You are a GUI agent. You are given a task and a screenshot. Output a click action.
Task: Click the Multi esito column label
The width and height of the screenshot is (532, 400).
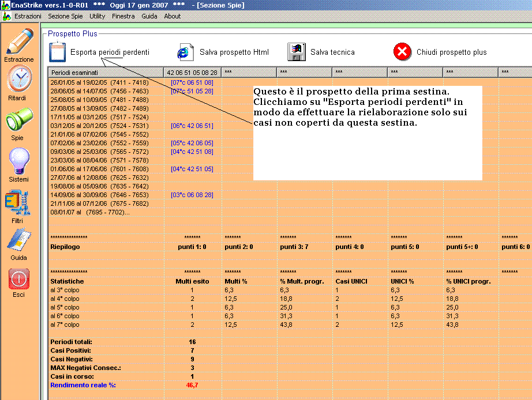point(192,281)
